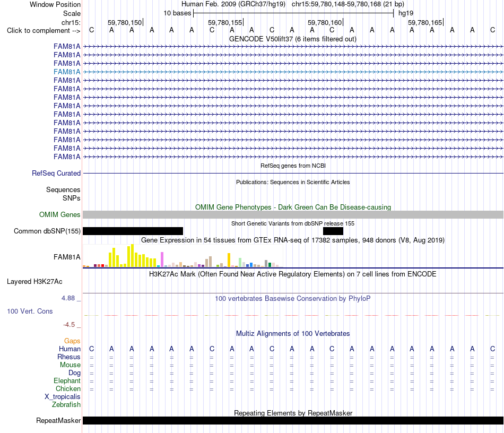The image size is (504, 433).
Task: Open the H3K27Ac Mark track title
Action: [292, 274]
